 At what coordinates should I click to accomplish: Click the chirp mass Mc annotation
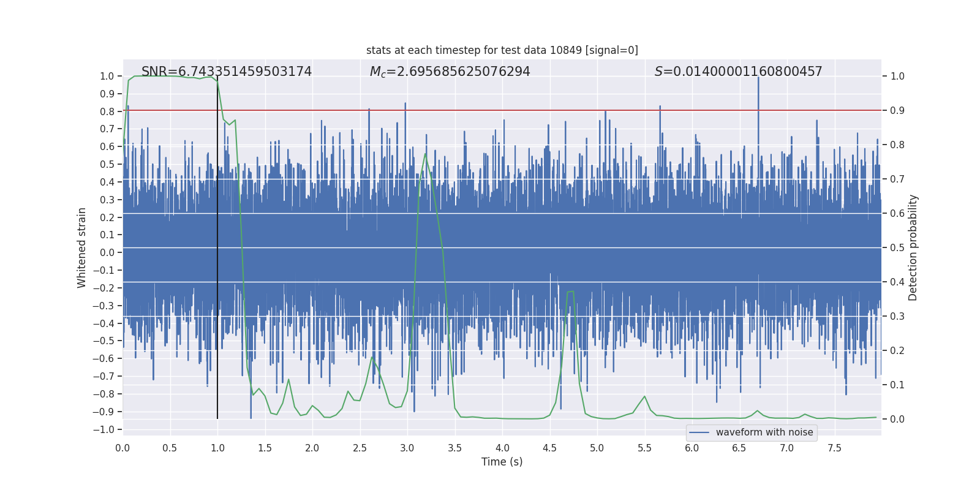point(450,72)
